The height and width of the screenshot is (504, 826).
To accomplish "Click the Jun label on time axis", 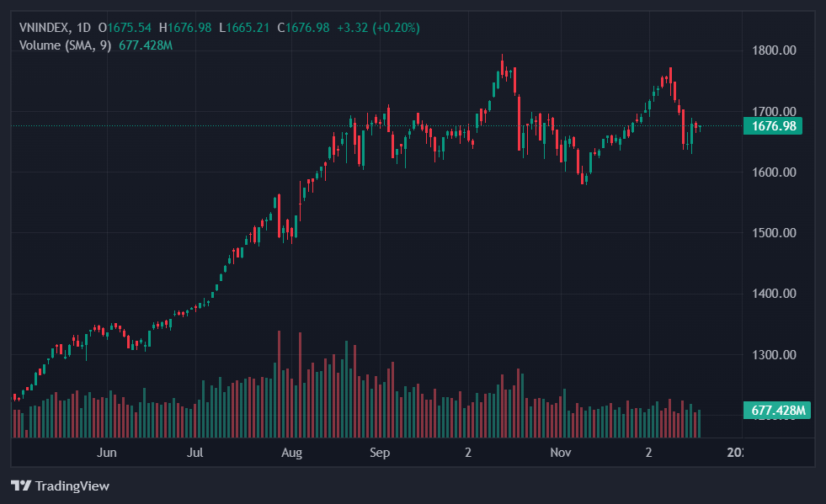I will 106,453.
